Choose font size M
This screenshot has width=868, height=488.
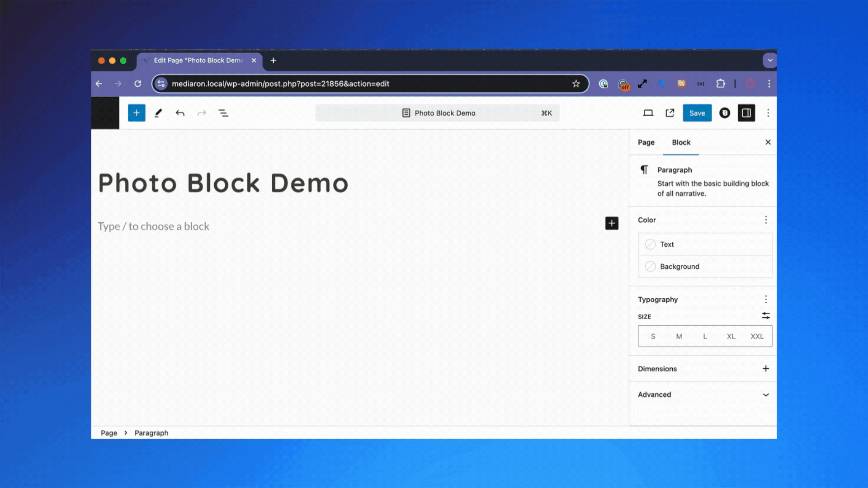coord(679,337)
